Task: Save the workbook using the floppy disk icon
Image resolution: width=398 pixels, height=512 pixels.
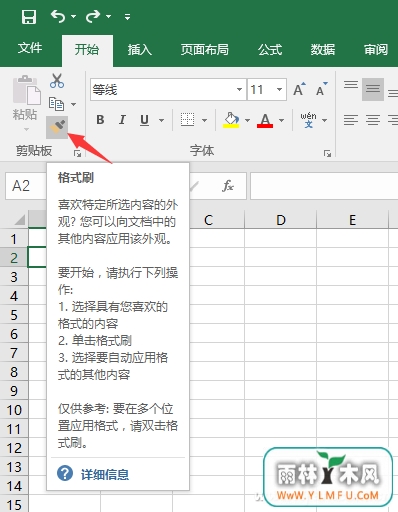Action: point(29,16)
